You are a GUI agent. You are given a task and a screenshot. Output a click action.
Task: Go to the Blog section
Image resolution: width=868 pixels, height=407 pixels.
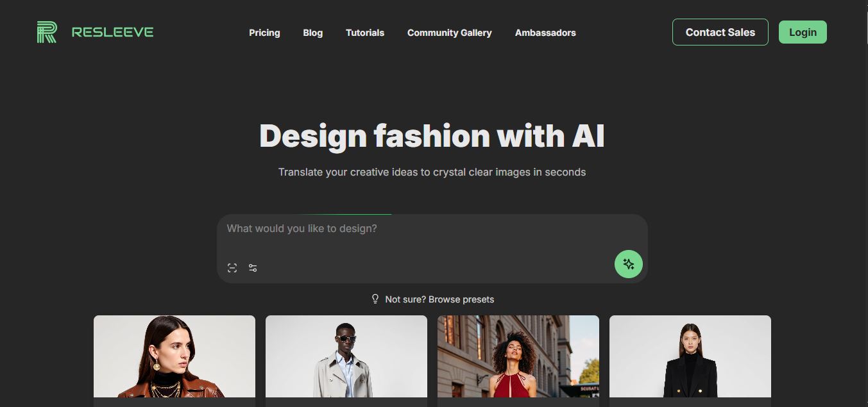[x=312, y=33]
